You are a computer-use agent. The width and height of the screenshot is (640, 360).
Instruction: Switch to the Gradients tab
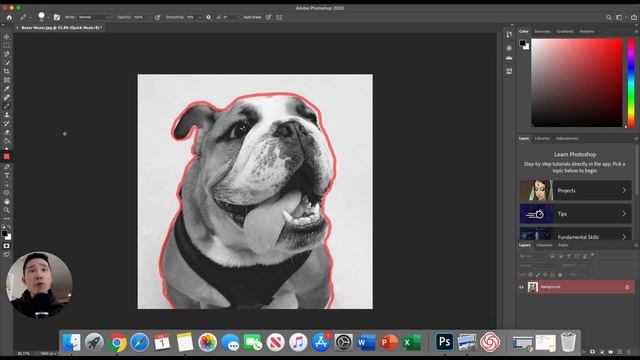(x=565, y=31)
